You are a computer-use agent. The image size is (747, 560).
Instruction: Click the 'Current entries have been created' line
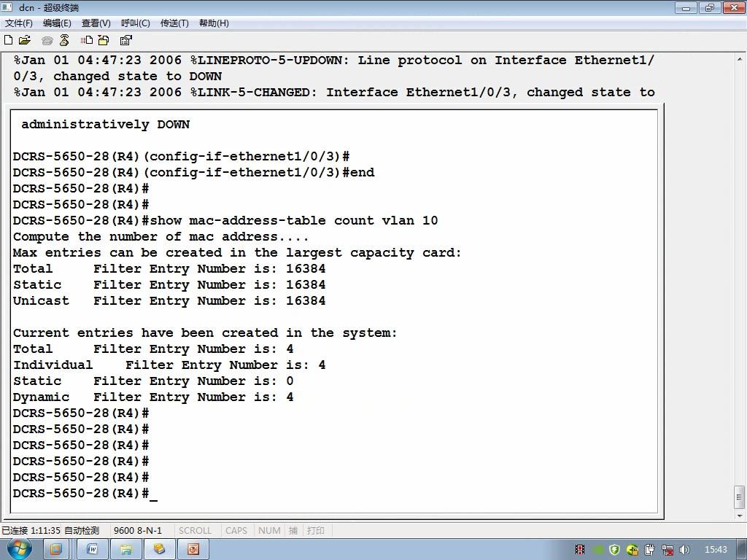[205, 332]
